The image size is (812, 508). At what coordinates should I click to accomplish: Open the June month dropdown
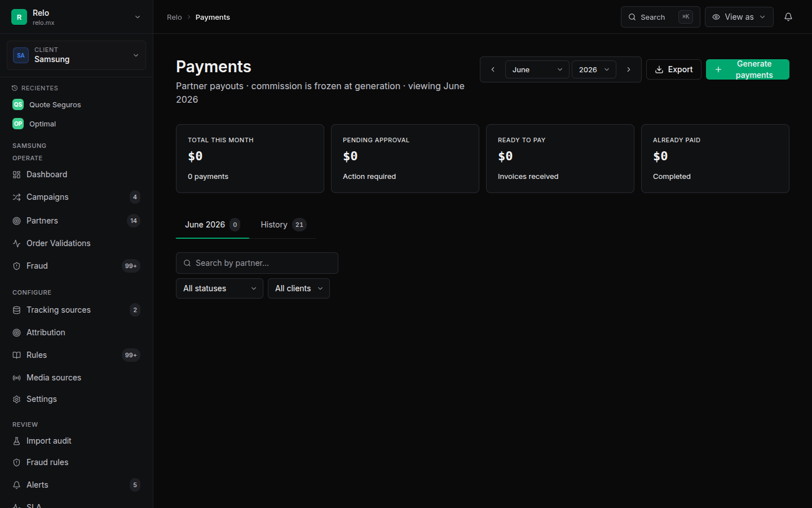coord(537,69)
